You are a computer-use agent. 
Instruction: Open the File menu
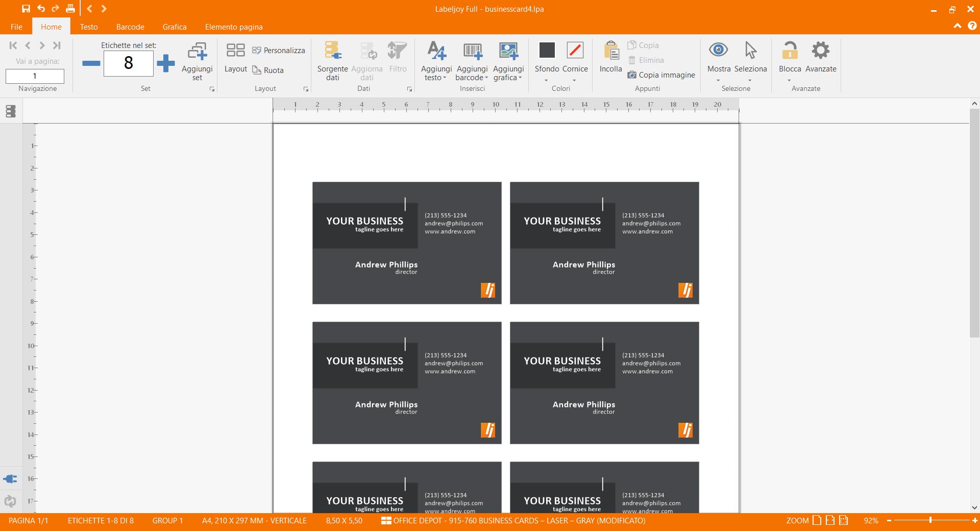16,27
